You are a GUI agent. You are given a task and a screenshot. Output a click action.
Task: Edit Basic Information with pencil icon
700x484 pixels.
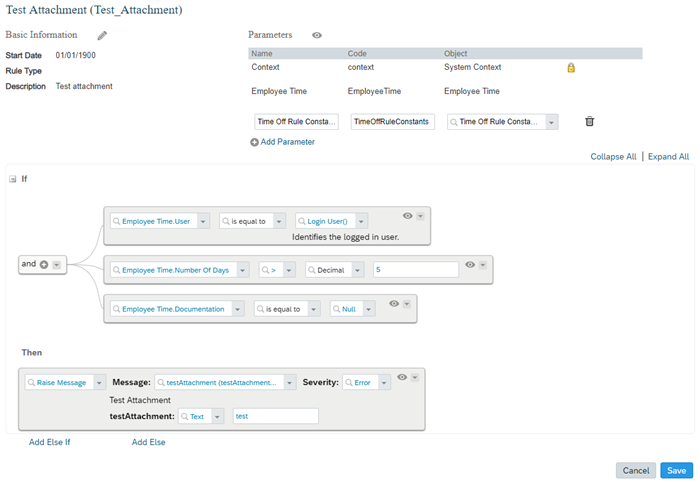coord(102,35)
